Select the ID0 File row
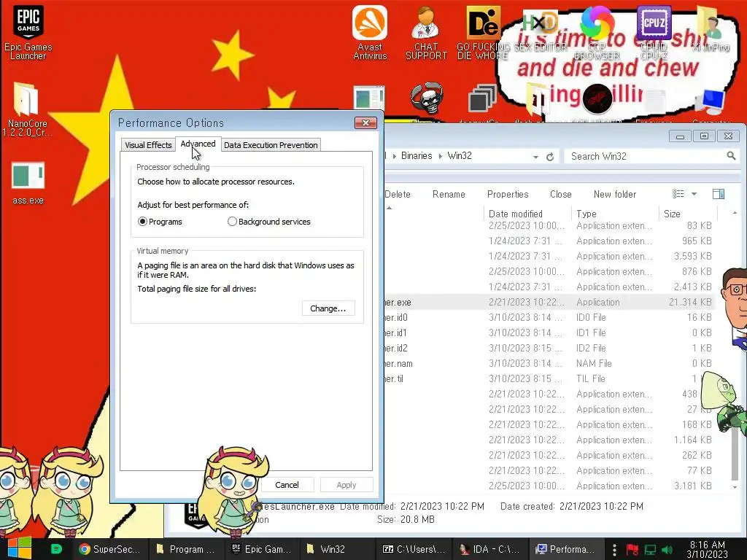The image size is (747, 560). pos(549,317)
